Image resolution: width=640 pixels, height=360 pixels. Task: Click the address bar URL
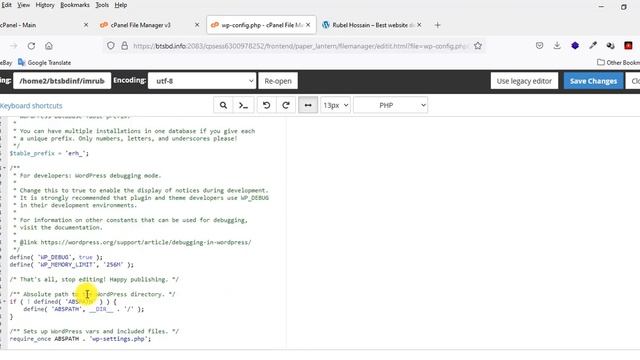300,46
